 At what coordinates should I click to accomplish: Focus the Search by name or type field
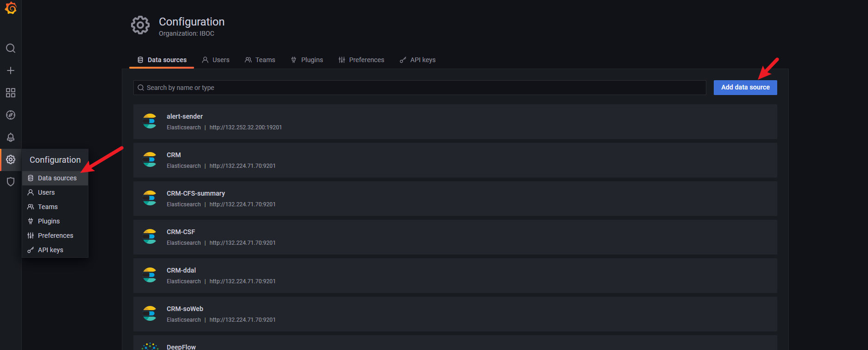pos(419,88)
